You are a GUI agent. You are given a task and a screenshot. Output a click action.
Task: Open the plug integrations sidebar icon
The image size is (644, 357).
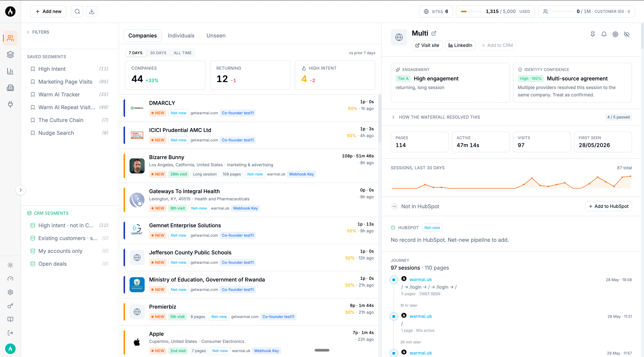10,104
